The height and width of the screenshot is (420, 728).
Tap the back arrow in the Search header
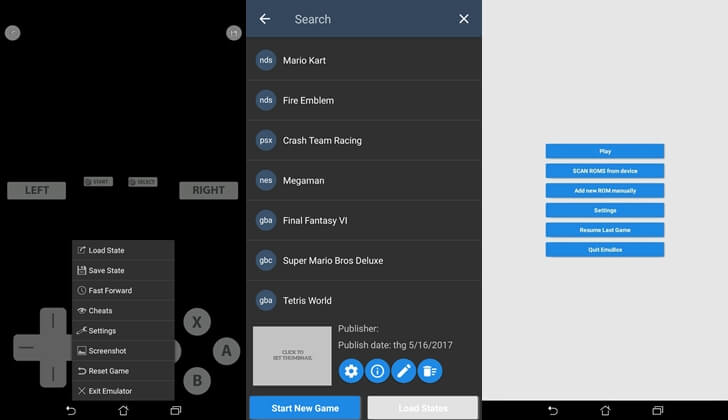tap(265, 19)
